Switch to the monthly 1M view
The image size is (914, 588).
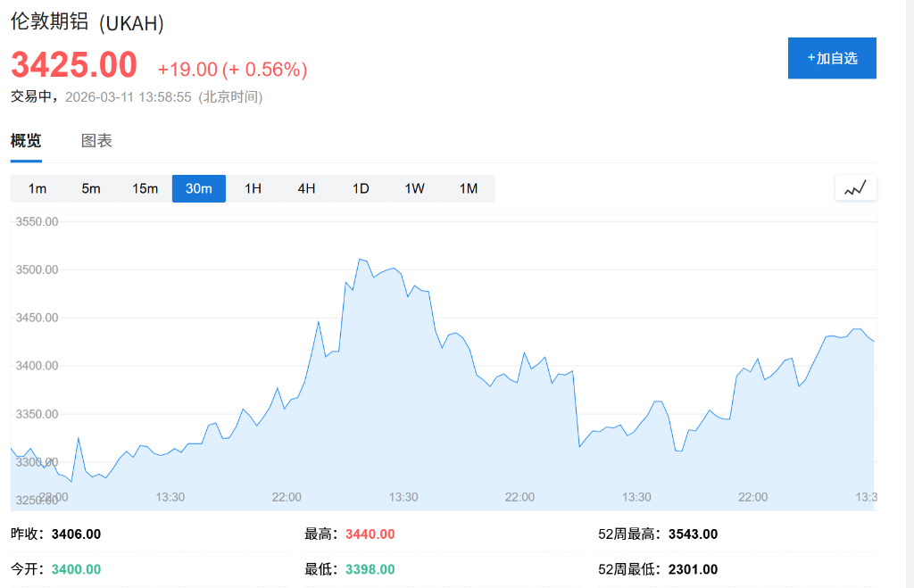coord(468,188)
